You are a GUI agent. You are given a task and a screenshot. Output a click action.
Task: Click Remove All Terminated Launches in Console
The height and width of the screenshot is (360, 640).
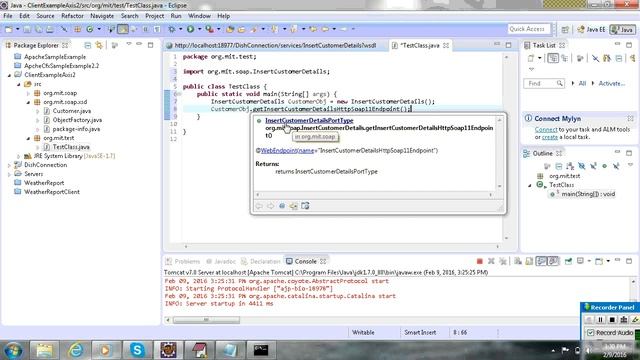[x=502, y=261]
